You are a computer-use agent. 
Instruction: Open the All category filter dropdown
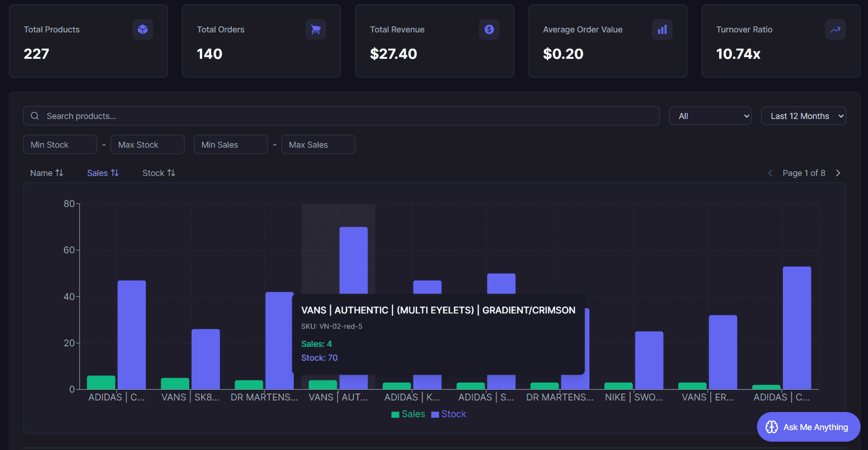(710, 116)
